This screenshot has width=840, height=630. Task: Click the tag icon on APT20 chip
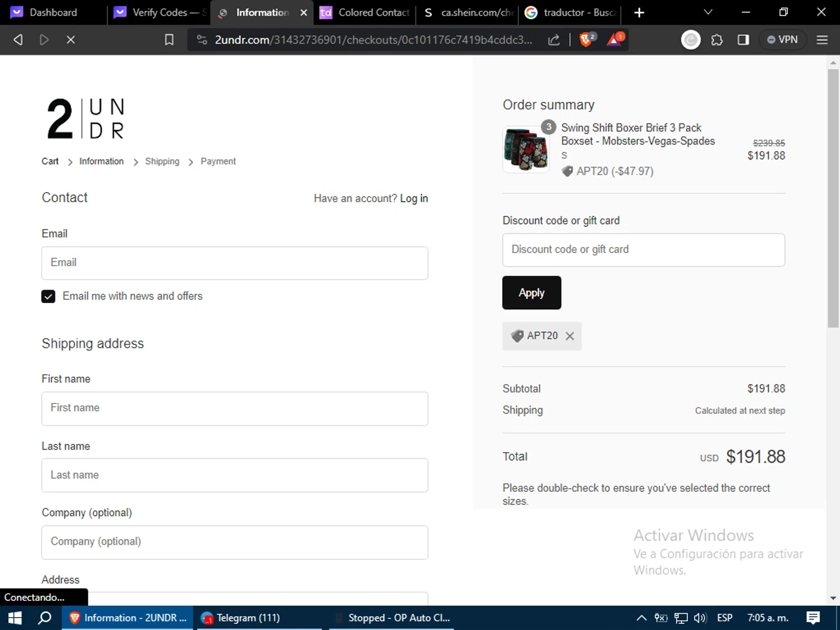[x=517, y=336]
